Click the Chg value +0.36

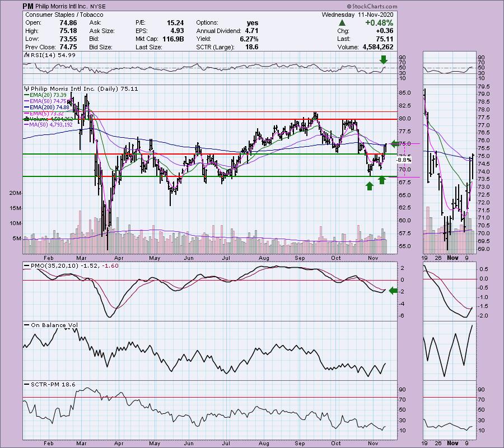pyautogui.click(x=385, y=31)
